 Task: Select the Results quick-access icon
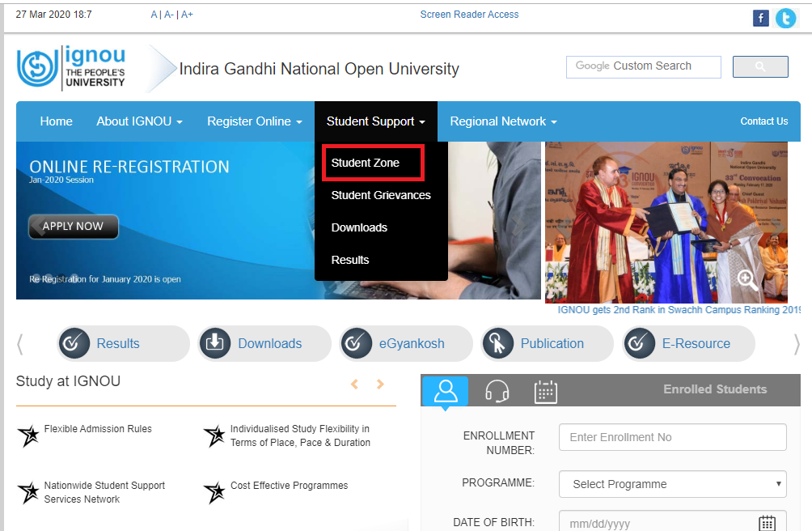coord(74,343)
